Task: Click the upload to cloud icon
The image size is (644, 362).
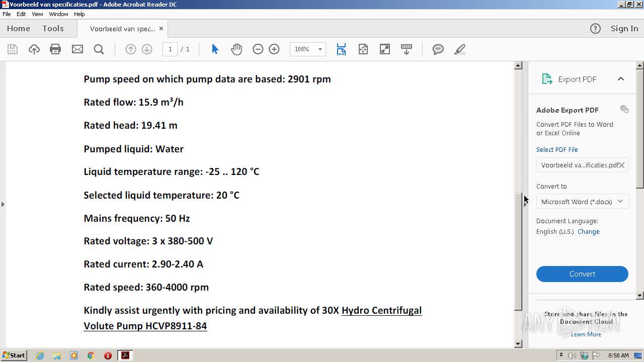Action: pyautogui.click(x=34, y=49)
